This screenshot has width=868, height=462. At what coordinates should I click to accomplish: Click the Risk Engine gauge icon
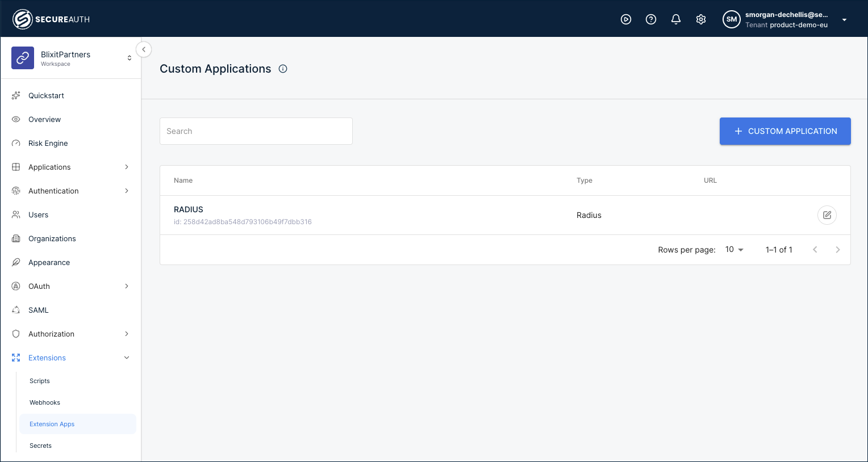coord(16,143)
